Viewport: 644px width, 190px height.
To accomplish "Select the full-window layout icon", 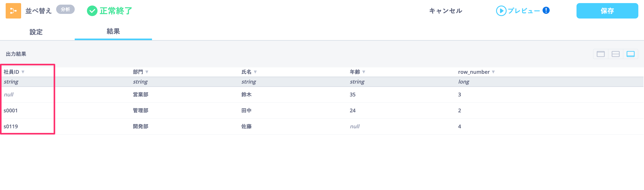I will [x=600, y=54].
